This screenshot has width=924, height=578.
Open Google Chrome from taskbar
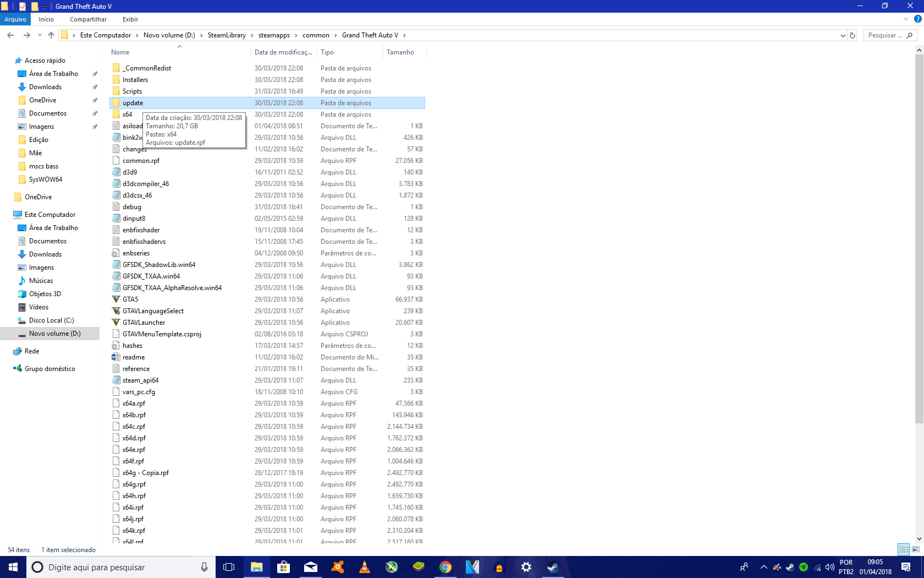point(446,567)
